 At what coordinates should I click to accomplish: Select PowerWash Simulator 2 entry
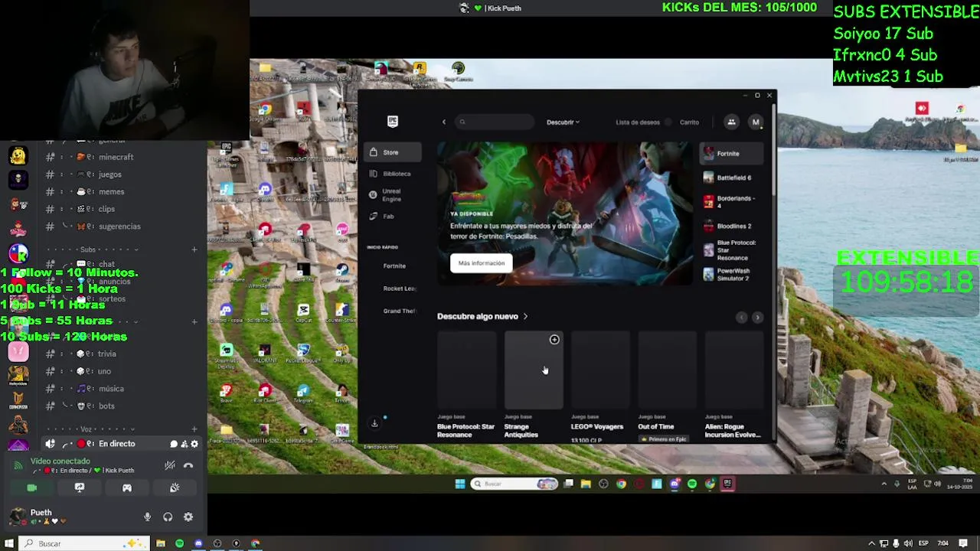pyautogui.click(x=731, y=274)
